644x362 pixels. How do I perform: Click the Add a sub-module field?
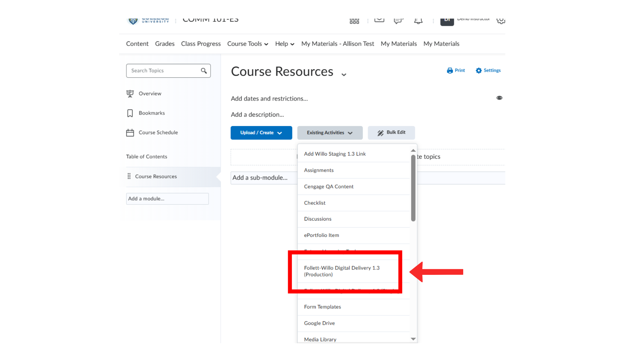(x=264, y=178)
